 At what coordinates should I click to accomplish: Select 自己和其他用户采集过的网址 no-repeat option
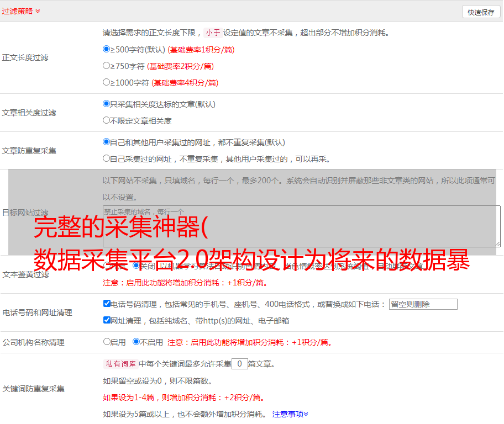107,142
